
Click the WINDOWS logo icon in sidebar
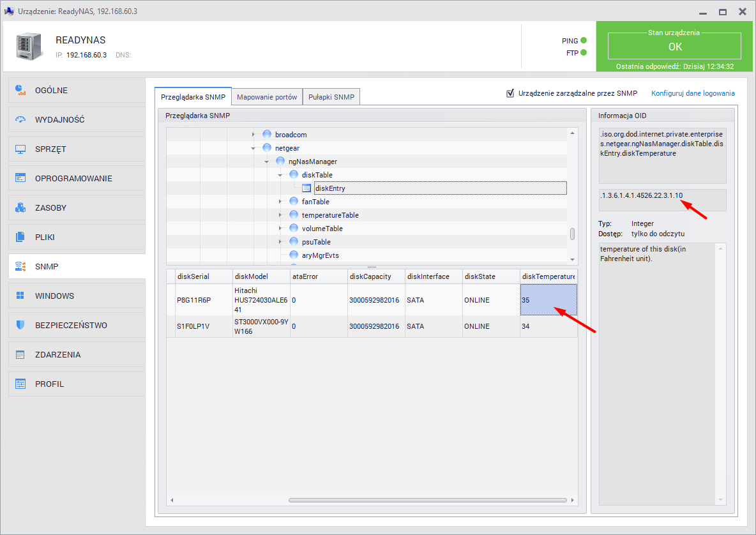coord(20,296)
